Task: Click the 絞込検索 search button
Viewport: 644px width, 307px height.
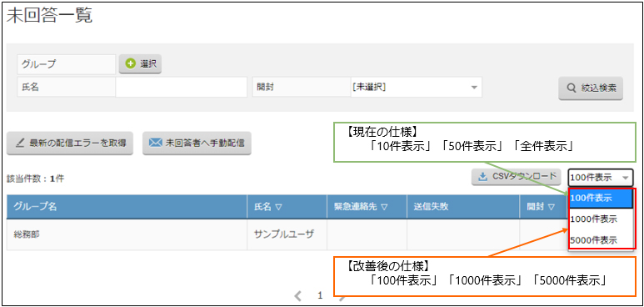Action: click(x=591, y=88)
